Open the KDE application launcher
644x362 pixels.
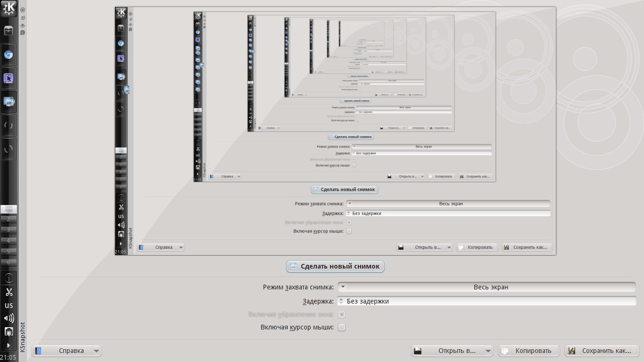pyautogui.click(x=9, y=8)
